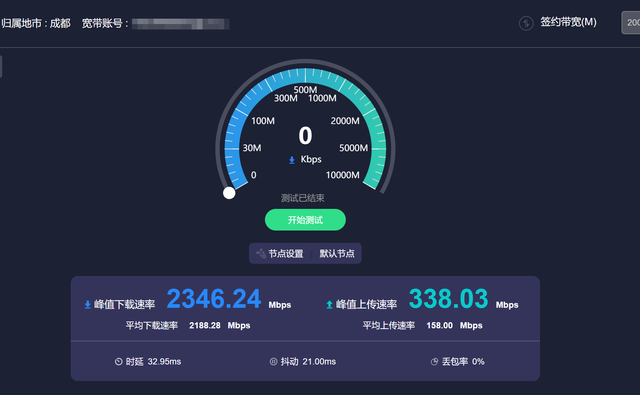Click the clock icon beside 时延
640x395 pixels.
(x=118, y=362)
